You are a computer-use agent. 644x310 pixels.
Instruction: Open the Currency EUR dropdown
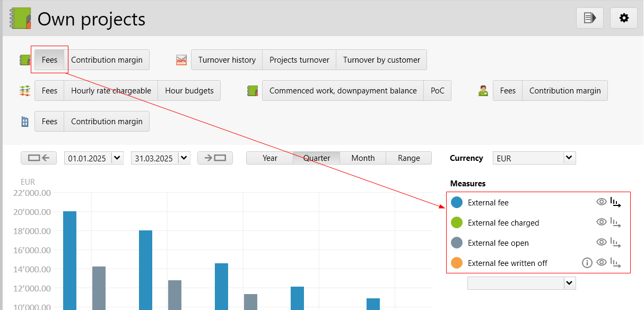pyautogui.click(x=569, y=158)
